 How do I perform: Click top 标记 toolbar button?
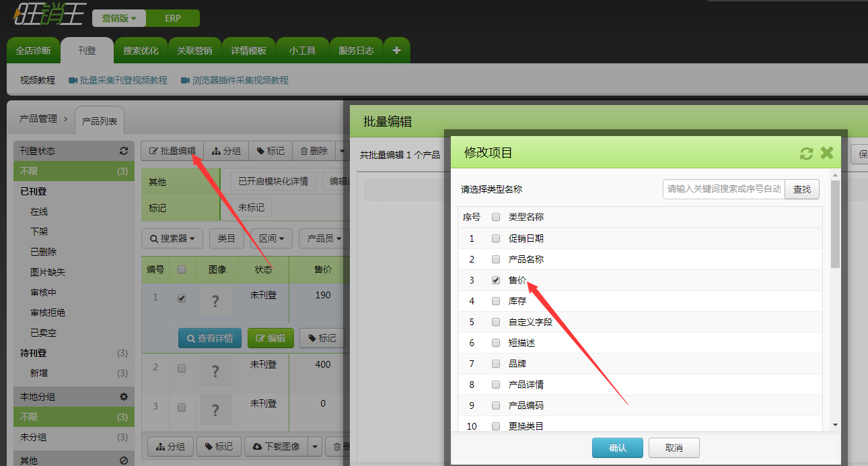pyautogui.click(x=270, y=152)
